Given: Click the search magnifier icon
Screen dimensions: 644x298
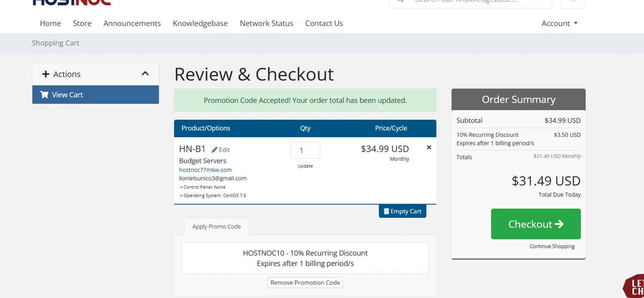Looking at the screenshot, I should (x=400, y=1).
